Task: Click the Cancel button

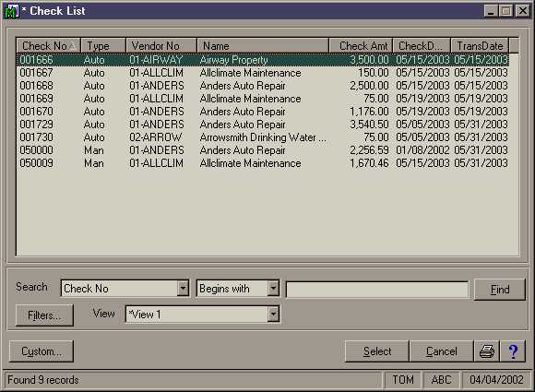Action: coord(441,351)
